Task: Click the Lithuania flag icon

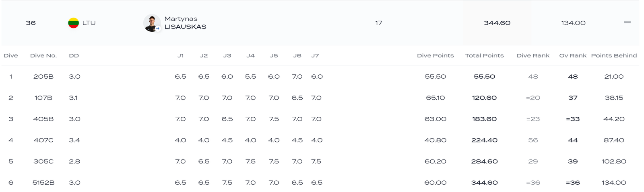Action: coord(73,23)
